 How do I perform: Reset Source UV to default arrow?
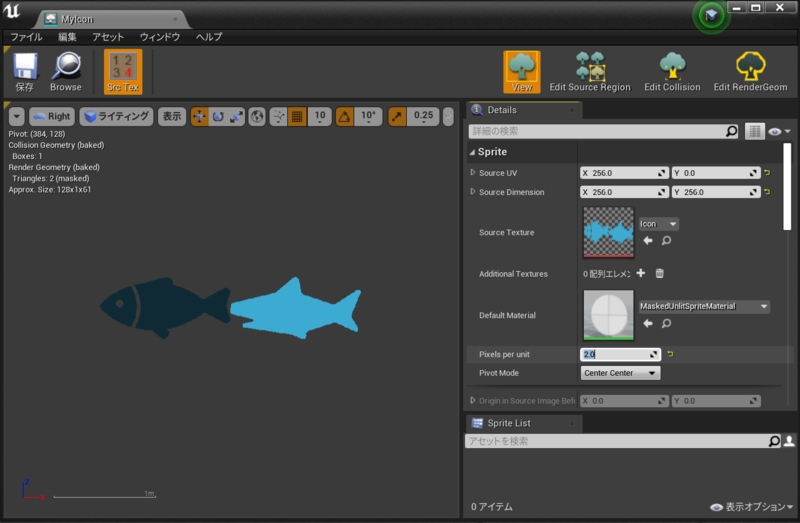coord(767,173)
